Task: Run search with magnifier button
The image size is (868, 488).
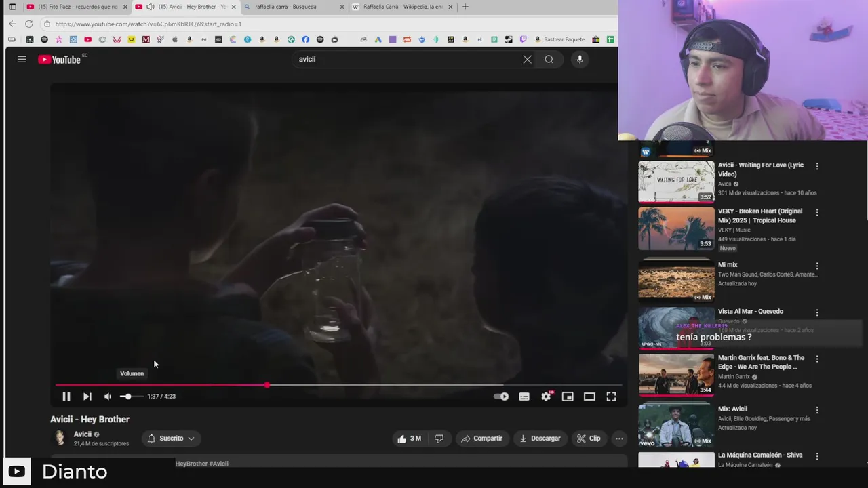Action: coord(549,60)
